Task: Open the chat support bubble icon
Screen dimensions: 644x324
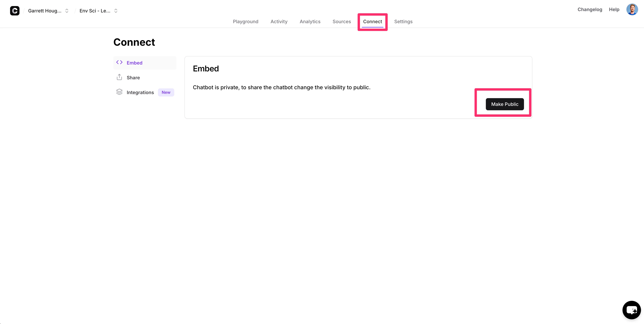Action: pyautogui.click(x=631, y=310)
